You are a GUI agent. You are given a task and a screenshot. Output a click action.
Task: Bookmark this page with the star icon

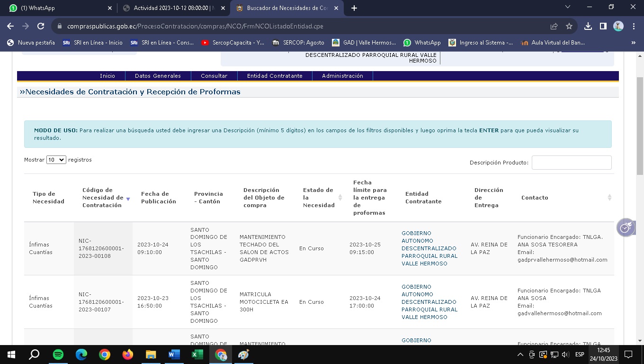point(569,26)
